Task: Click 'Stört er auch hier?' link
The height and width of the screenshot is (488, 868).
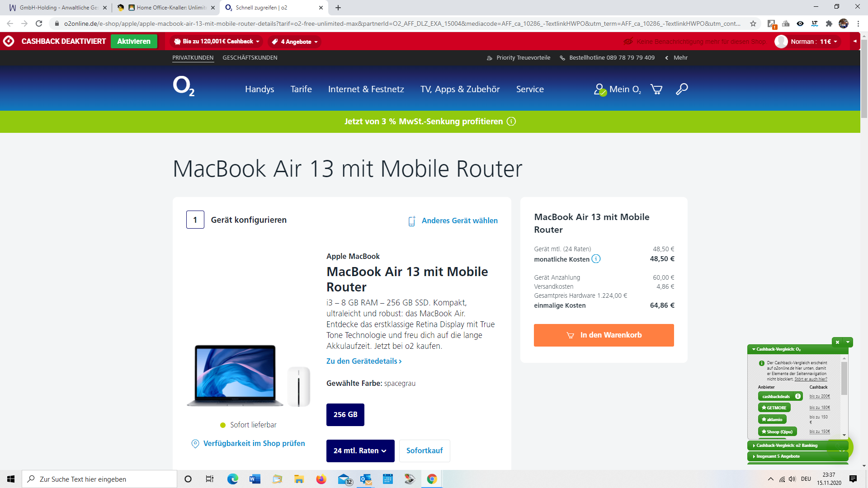Action: click(811, 379)
